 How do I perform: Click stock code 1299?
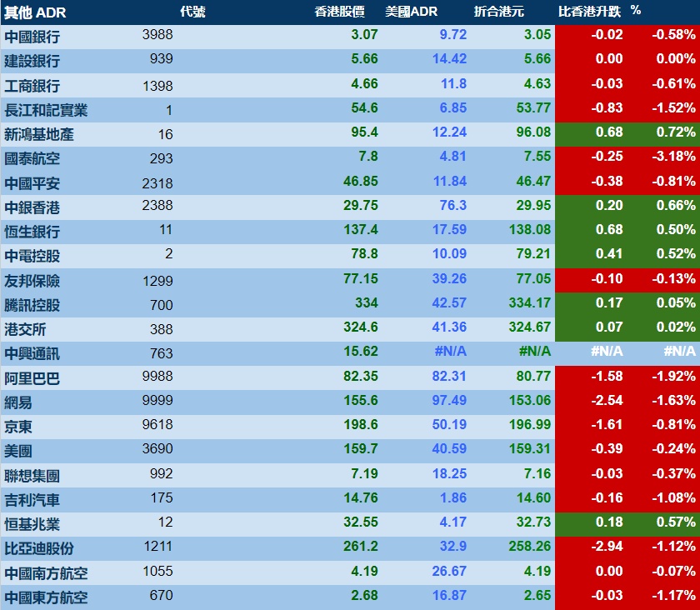click(x=157, y=281)
